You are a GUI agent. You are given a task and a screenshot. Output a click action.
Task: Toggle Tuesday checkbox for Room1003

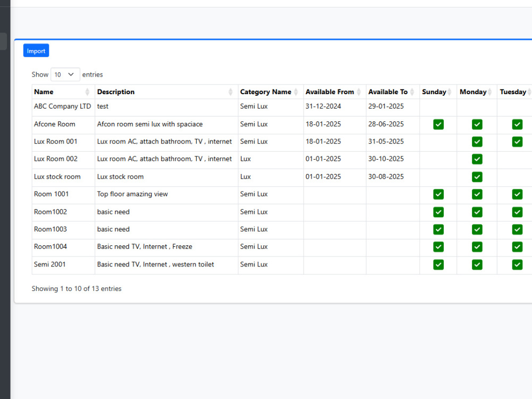517,230
